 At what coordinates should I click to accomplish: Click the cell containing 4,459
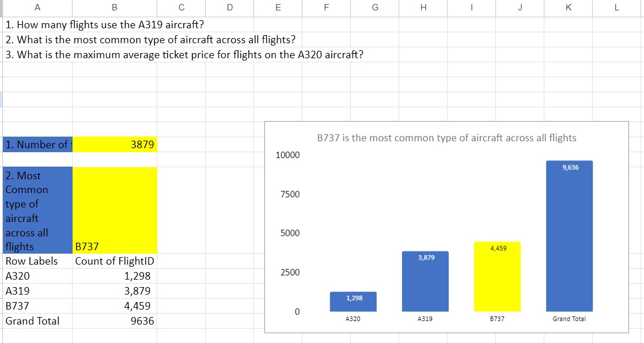click(115, 306)
